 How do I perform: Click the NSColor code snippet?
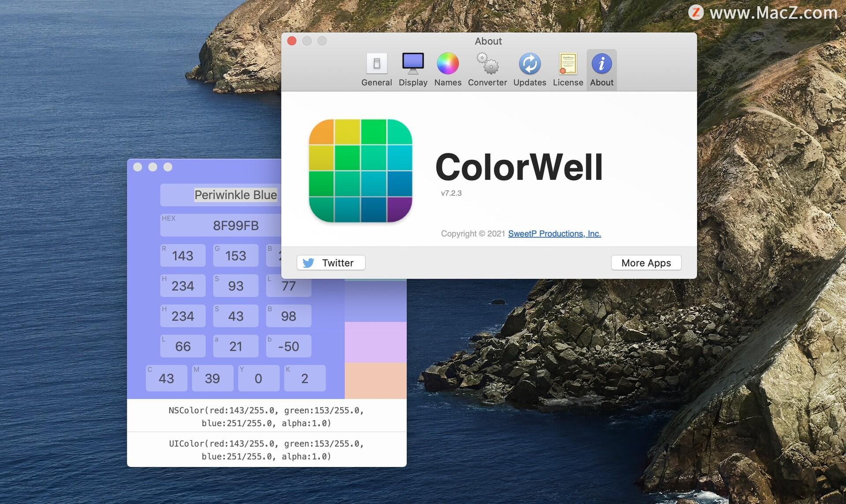click(x=267, y=416)
